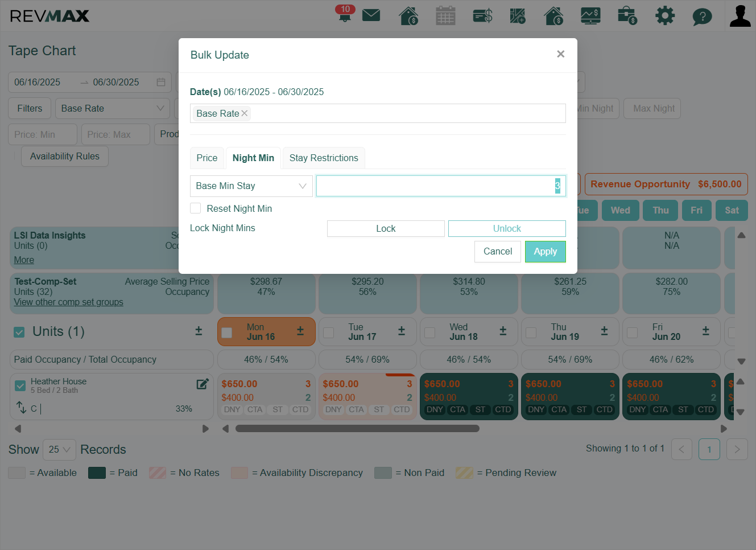
Task: Click the Heather House sort arrows icon
Action: [x=21, y=408]
